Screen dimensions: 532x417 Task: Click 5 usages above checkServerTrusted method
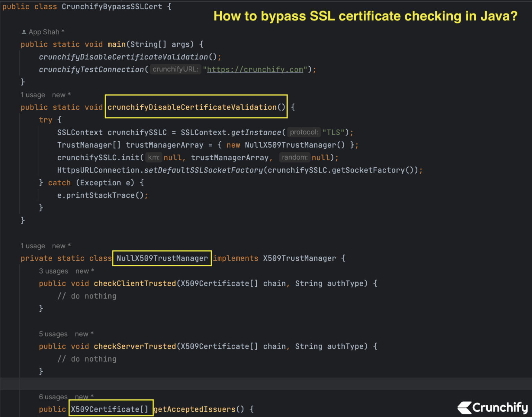(53, 334)
